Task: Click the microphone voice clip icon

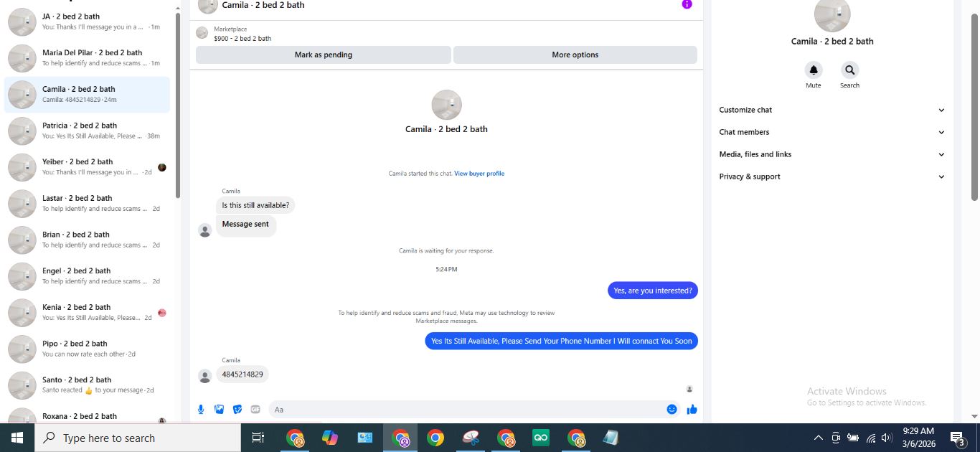Action: 201,410
